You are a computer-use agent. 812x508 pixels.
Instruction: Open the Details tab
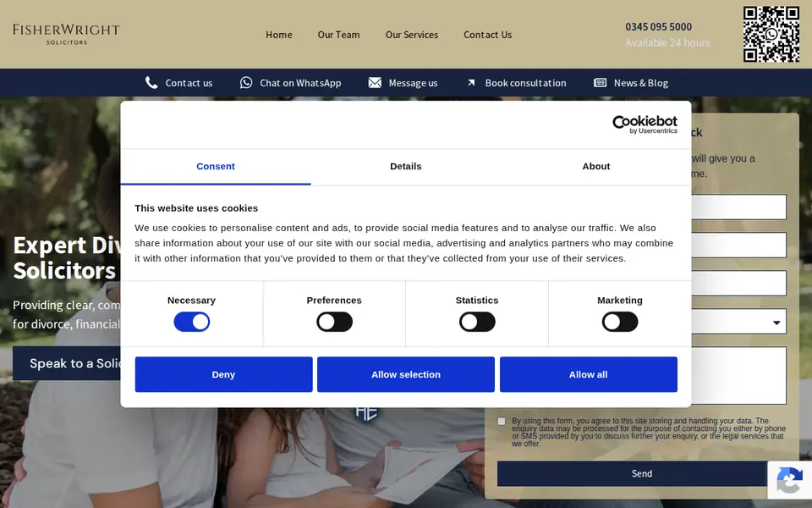(x=405, y=167)
